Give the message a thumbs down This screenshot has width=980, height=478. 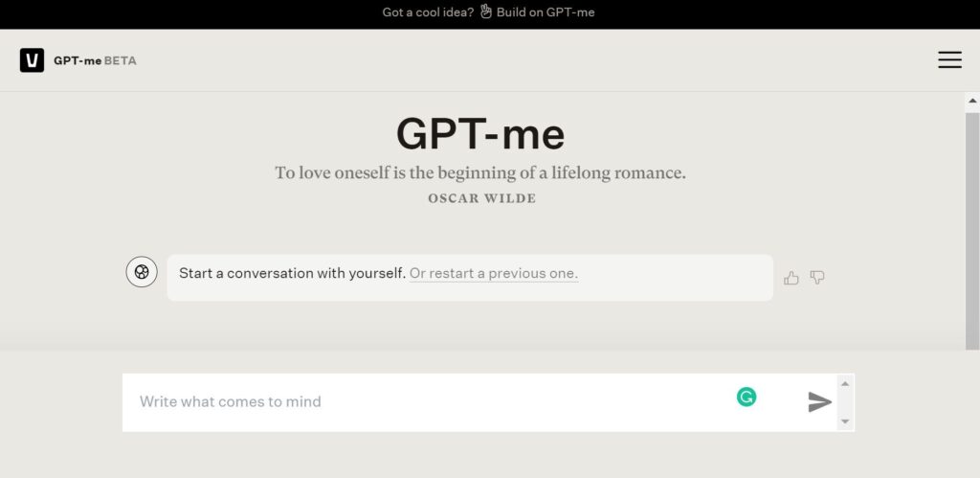click(817, 278)
